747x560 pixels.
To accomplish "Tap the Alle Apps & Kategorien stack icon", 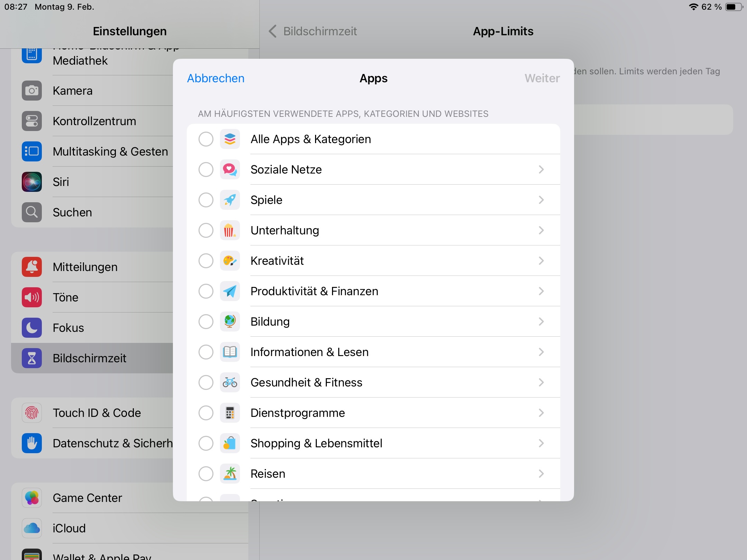I will (x=230, y=139).
